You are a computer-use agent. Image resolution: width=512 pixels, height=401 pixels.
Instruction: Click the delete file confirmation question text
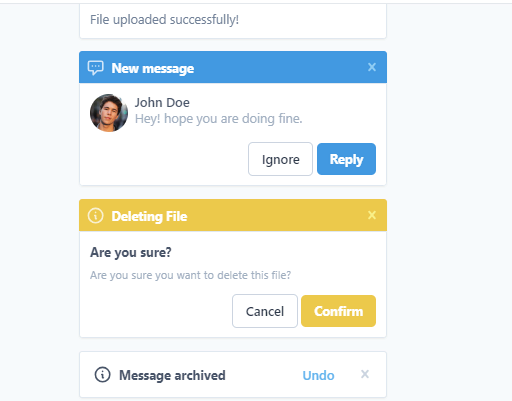click(190, 275)
